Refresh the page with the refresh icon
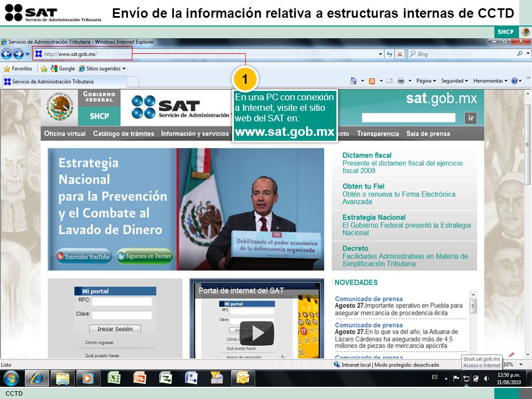This screenshot has height=399, width=532. 390,54
